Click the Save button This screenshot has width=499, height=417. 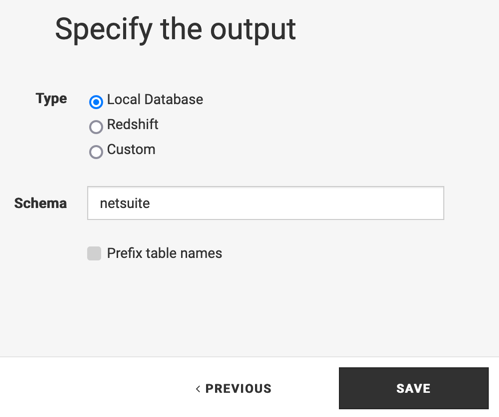click(414, 388)
